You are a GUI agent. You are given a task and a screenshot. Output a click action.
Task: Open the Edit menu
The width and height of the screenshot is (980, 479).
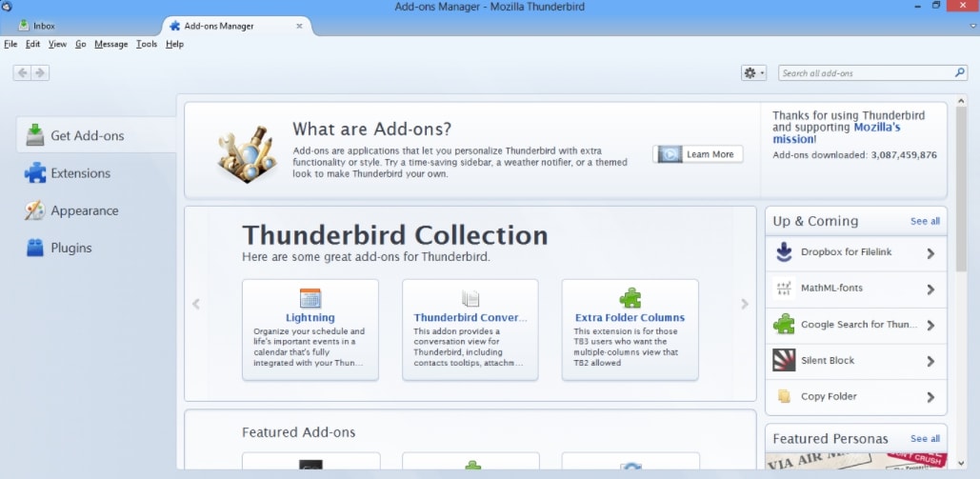[x=32, y=44]
